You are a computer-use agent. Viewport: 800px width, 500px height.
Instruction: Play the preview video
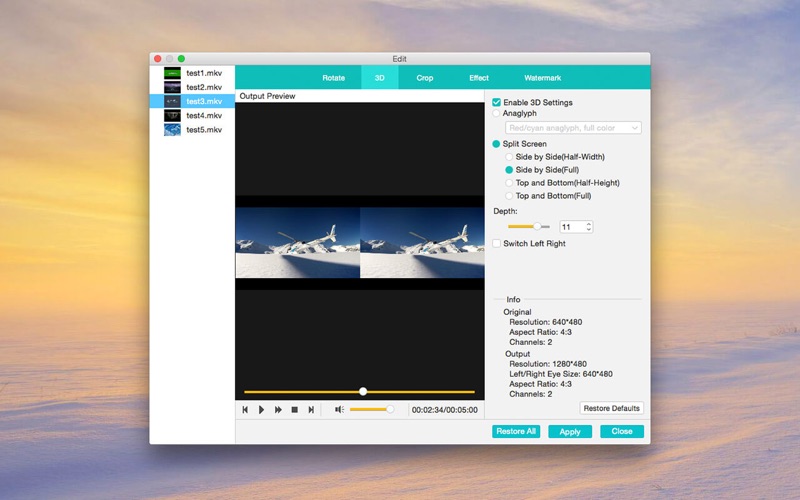(261, 410)
